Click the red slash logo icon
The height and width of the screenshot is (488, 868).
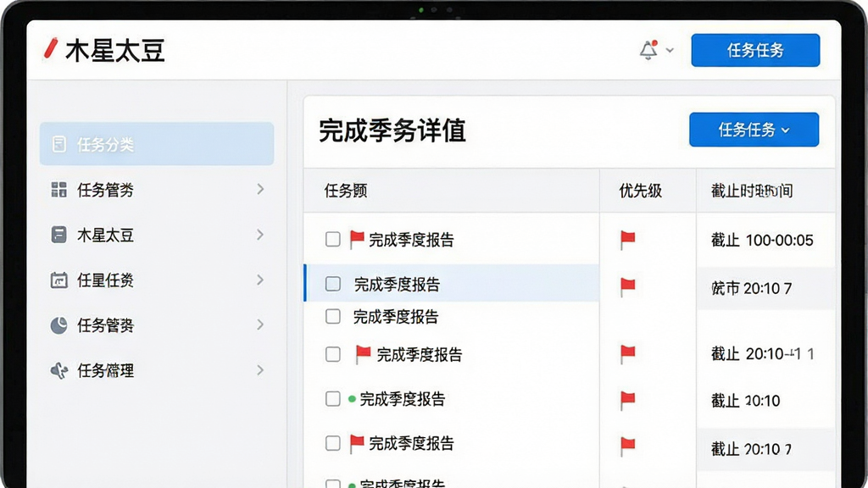point(50,48)
